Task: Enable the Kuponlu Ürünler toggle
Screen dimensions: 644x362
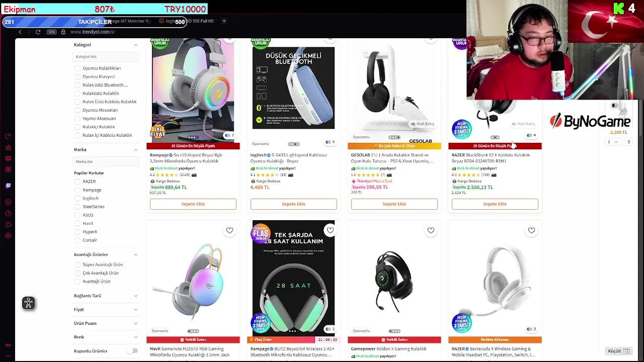Action: tap(132, 351)
